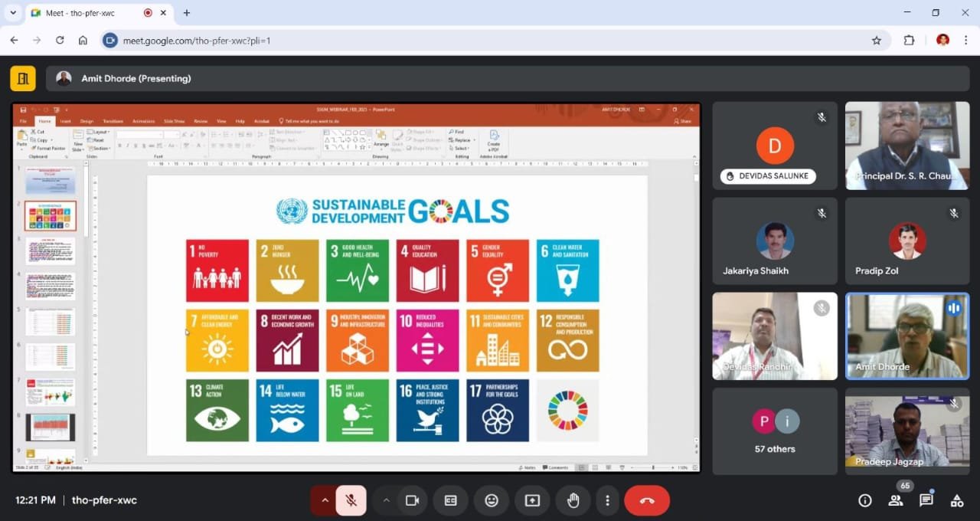Open the 57 others participant tile
Image resolution: width=980 pixels, height=521 pixels.
click(x=775, y=431)
